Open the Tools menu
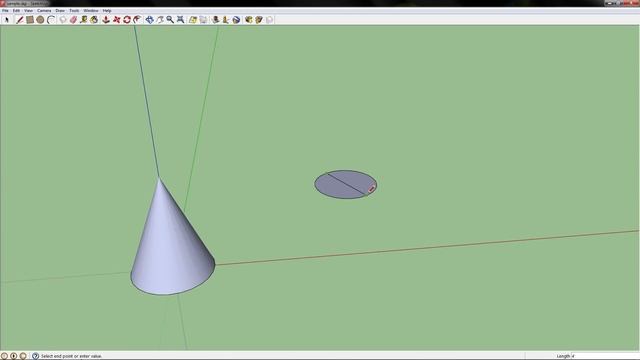This screenshot has height=360, width=640. coord(74,11)
